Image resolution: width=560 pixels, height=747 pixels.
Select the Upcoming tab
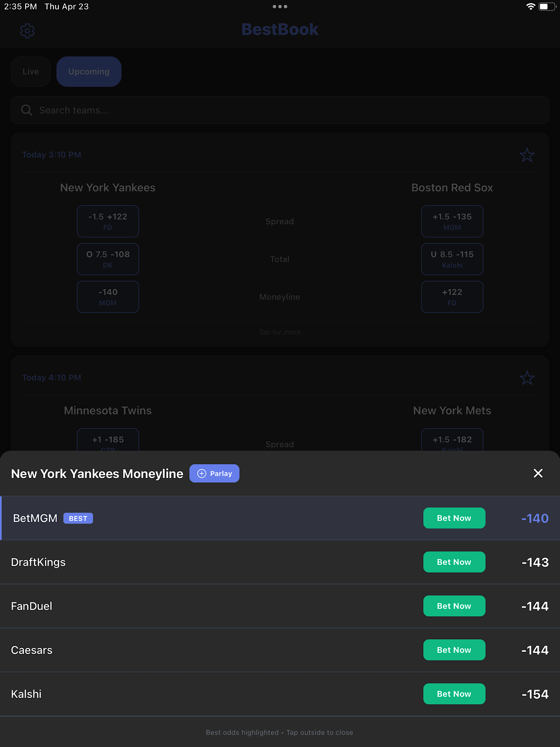(x=89, y=72)
